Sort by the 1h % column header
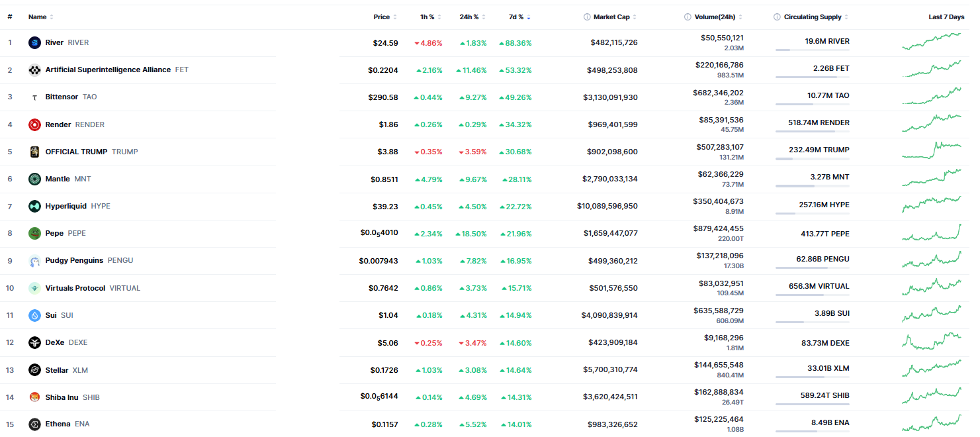 click(x=427, y=17)
